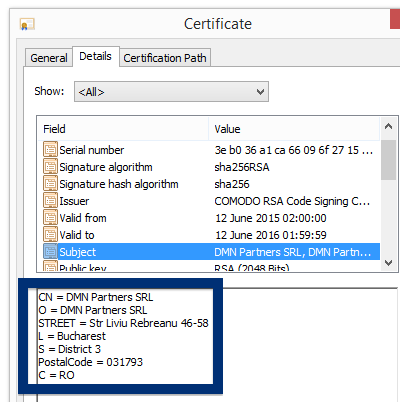Viewport: 400px width, 402px height.
Task: Click the 12 June 2015 02:00:00 value
Action: (x=271, y=218)
